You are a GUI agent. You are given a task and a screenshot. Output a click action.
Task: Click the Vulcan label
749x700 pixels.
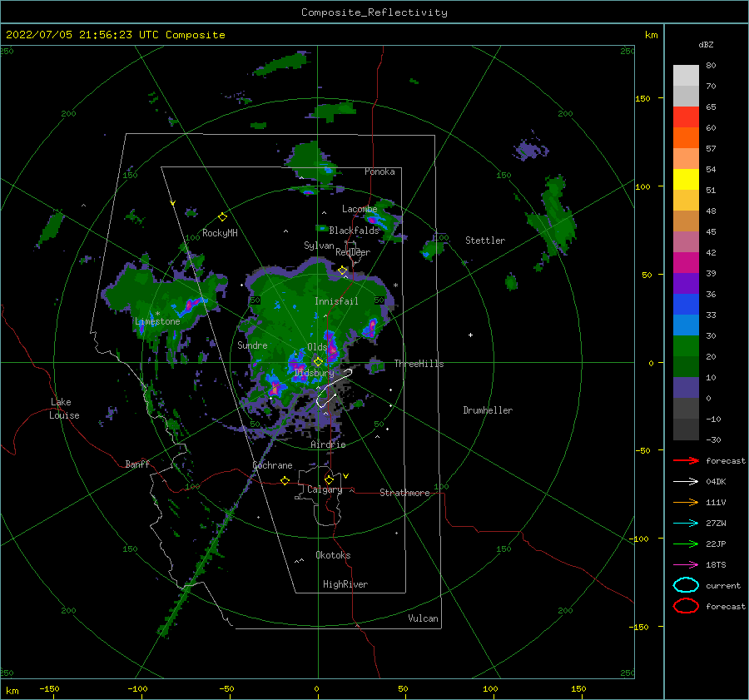[x=424, y=618]
